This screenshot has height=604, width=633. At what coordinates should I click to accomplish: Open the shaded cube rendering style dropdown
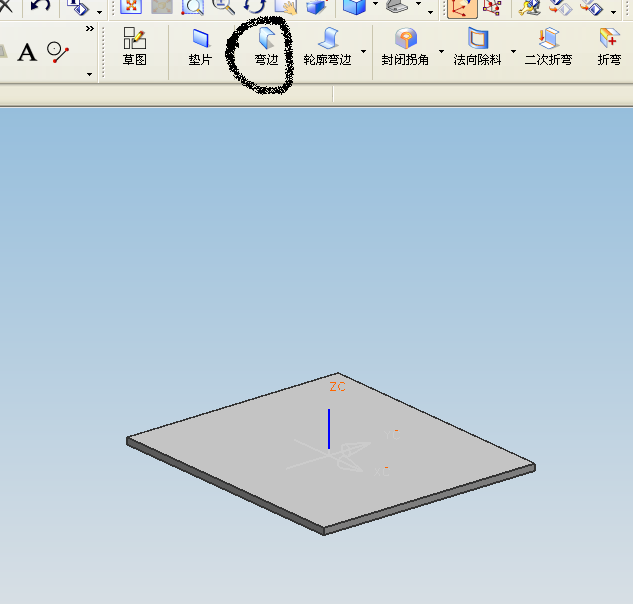click(x=375, y=4)
